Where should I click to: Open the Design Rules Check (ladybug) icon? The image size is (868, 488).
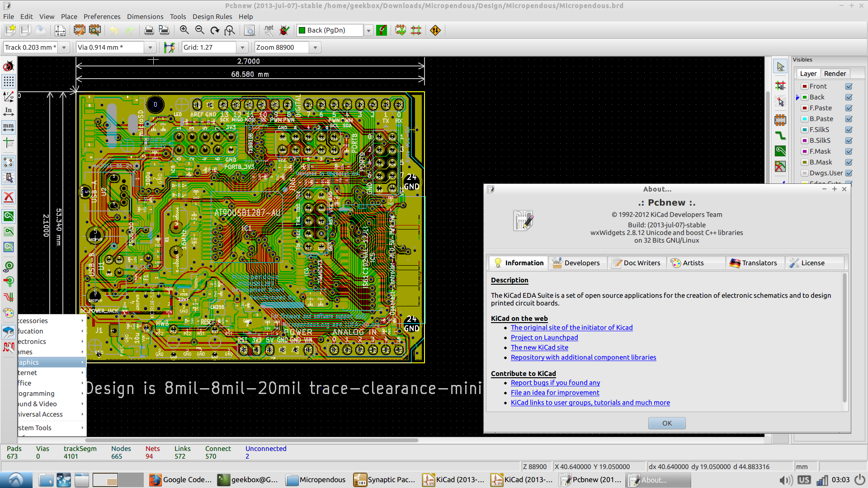click(x=283, y=30)
